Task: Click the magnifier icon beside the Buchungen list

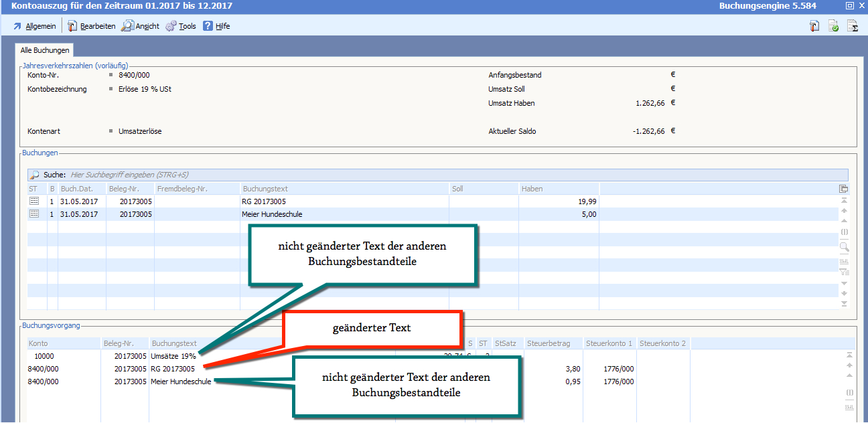Action: (x=844, y=247)
